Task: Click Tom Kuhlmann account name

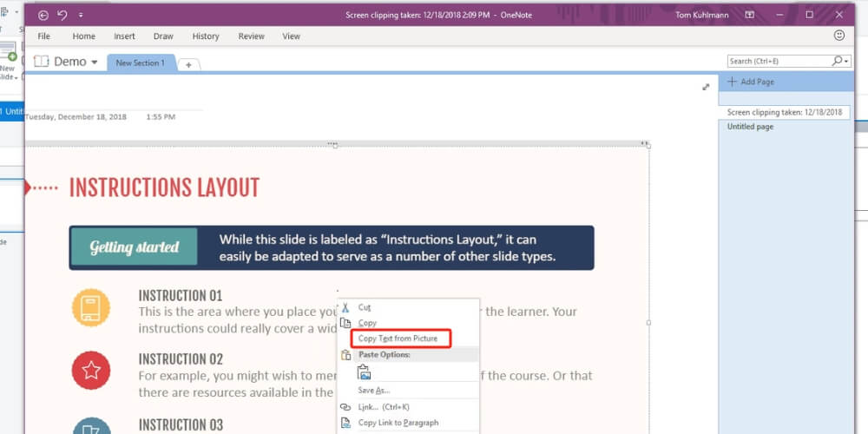Action: [x=702, y=15]
